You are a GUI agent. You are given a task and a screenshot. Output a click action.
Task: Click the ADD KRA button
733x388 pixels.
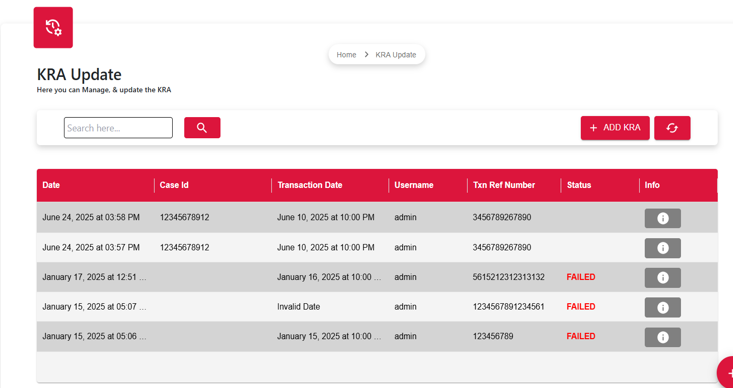pyautogui.click(x=615, y=128)
